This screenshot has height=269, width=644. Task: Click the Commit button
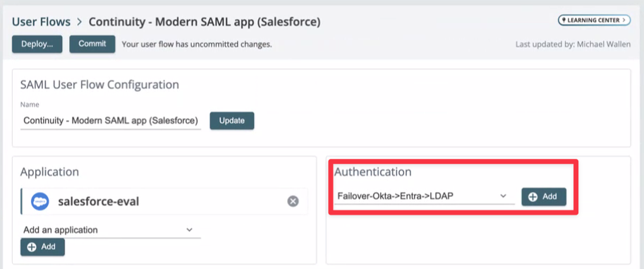(92, 44)
